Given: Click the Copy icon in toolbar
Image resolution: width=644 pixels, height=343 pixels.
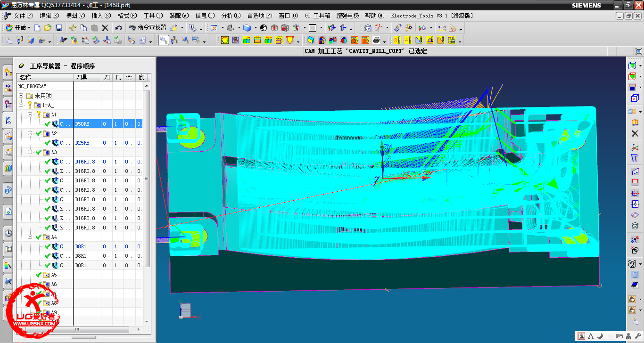Looking at the screenshot, I should (83, 28).
